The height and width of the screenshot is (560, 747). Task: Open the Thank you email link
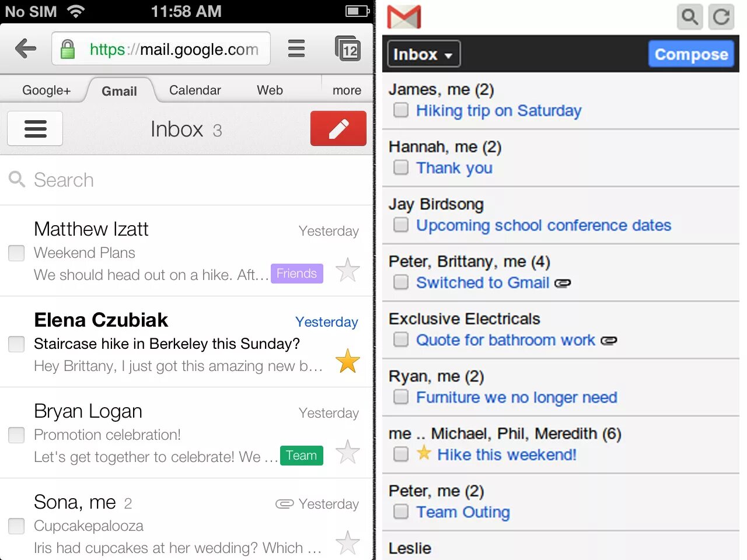[454, 168]
